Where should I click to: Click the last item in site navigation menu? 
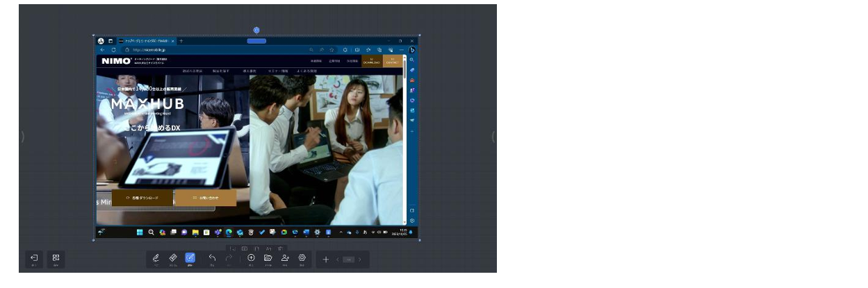pyautogui.click(x=306, y=71)
